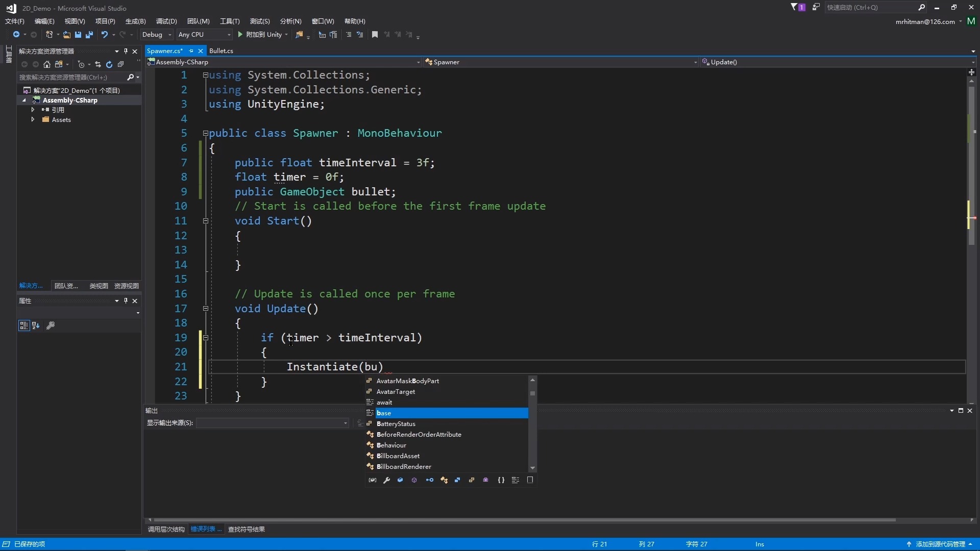Open the Update() member navigation dropdown
The width and height of the screenshot is (980, 551).
tap(838, 62)
